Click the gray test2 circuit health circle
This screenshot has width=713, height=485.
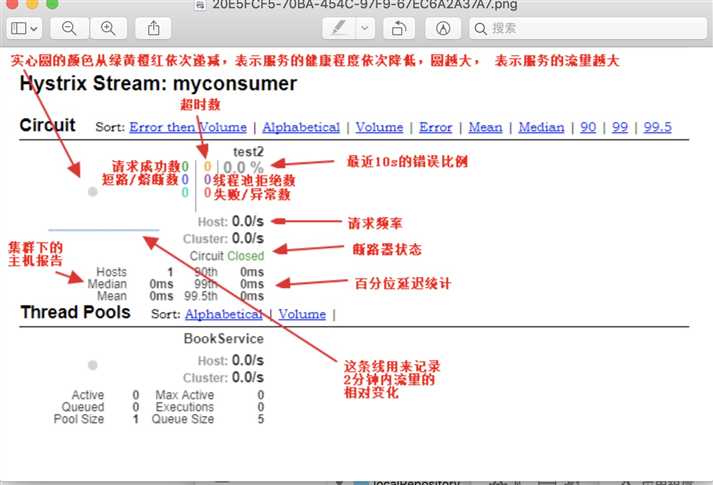(93, 192)
